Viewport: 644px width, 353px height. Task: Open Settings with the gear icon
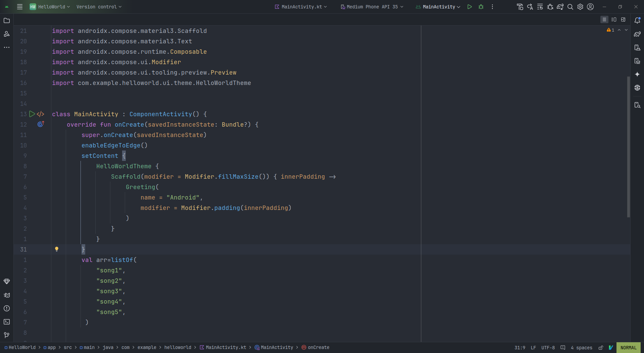click(581, 6)
